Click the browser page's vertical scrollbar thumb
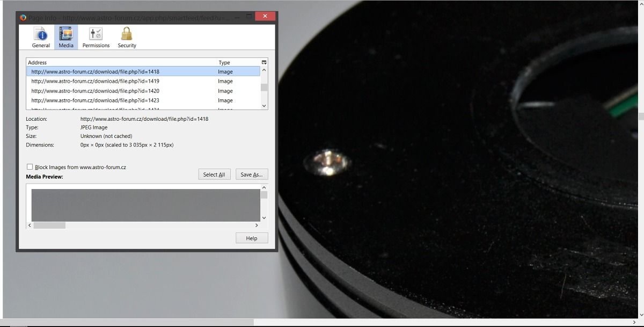This screenshot has width=644, height=327. pos(641,116)
